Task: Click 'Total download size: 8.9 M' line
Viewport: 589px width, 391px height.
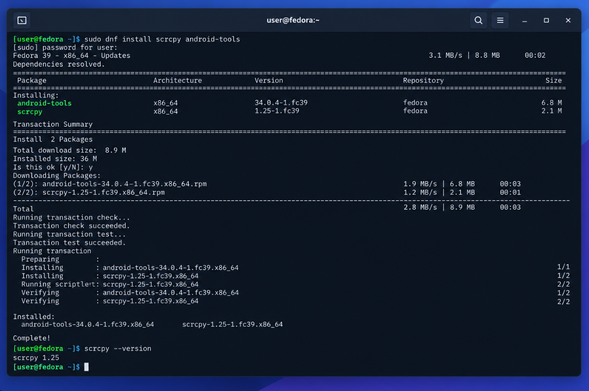Action: point(69,150)
